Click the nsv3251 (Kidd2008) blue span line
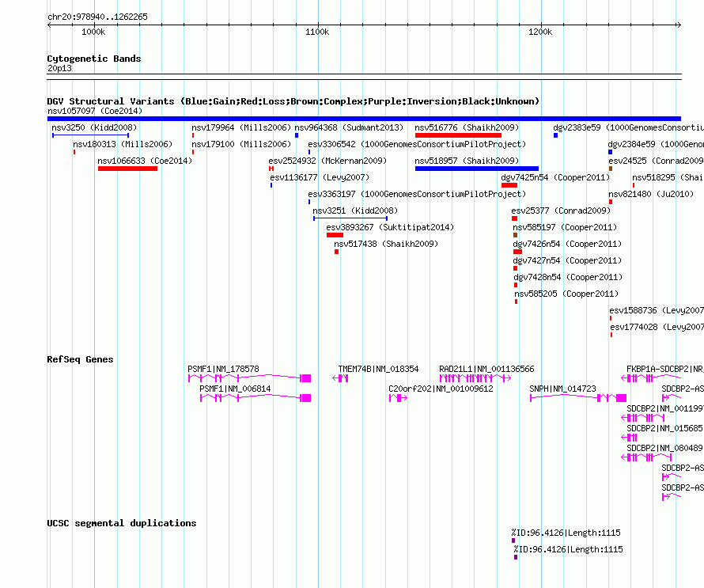The width and height of the screenshot is (704, 588). [350, 218]
